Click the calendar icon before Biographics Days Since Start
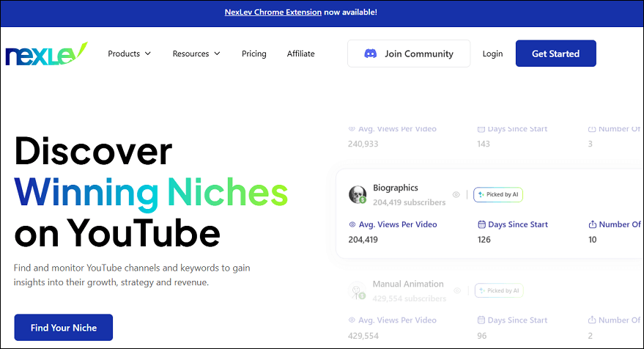Viewport: 644px width, 349px height. (x=481, y=224)
